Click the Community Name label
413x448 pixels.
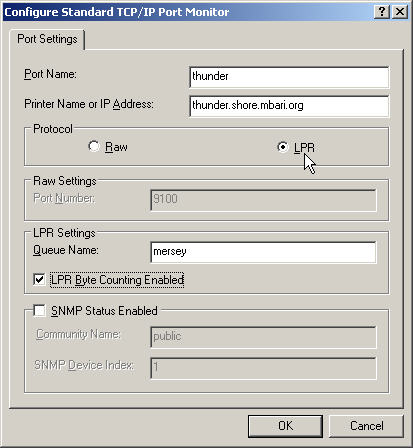[78, 334]
